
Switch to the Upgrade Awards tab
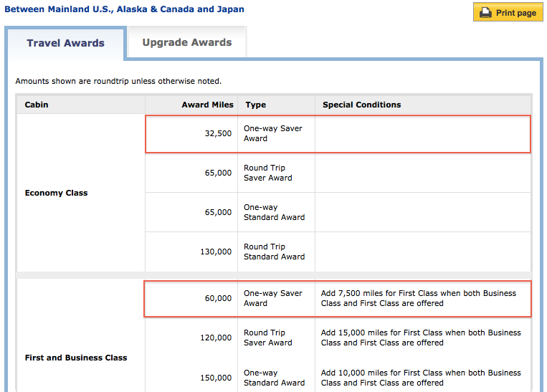[187, 42]
